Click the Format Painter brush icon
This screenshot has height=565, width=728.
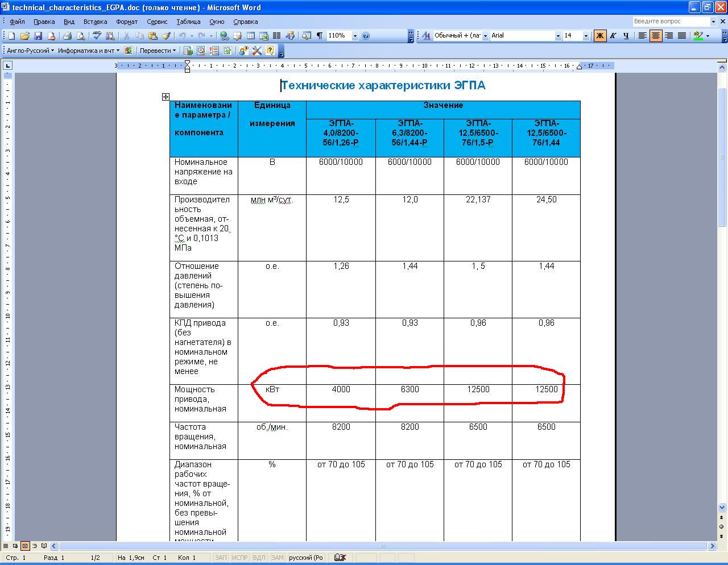pyautogui.click(x=166, y=36)
